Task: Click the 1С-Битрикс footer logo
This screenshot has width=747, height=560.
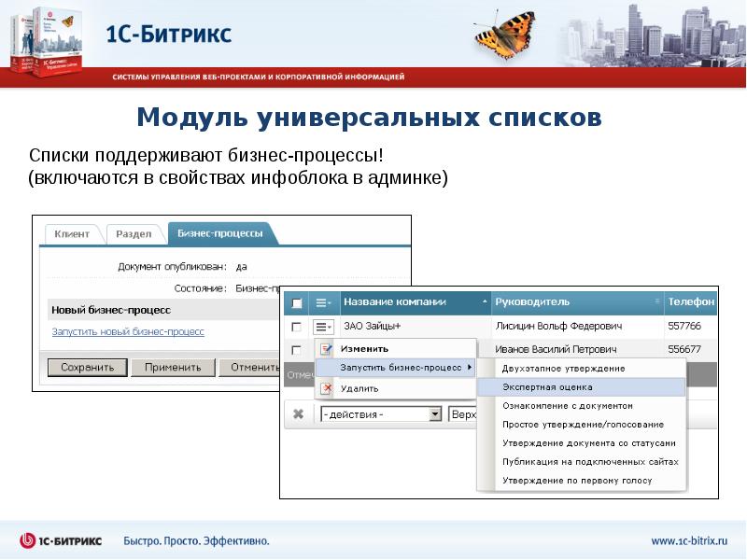Action: [61, 540]
